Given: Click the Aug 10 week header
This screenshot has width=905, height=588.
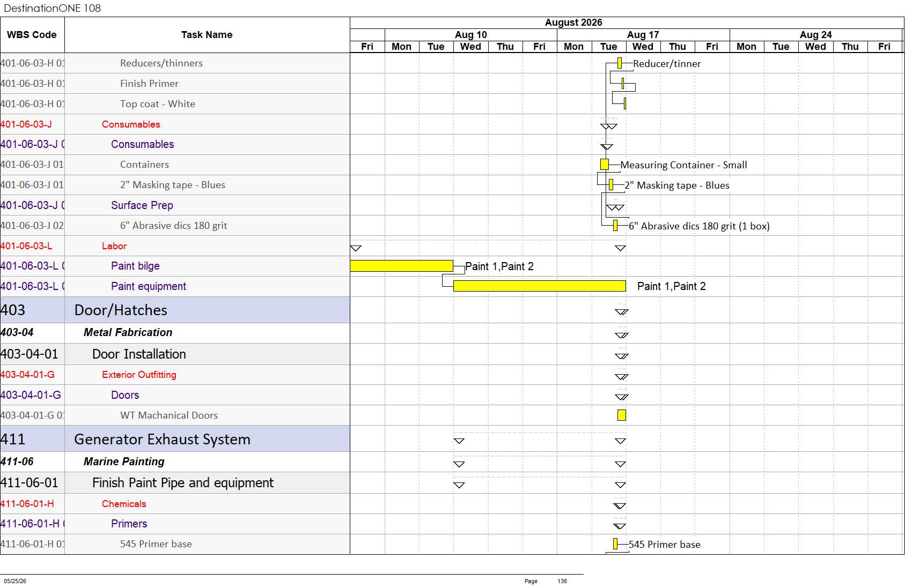Looking at the screenshot, I should coord(471,35).
